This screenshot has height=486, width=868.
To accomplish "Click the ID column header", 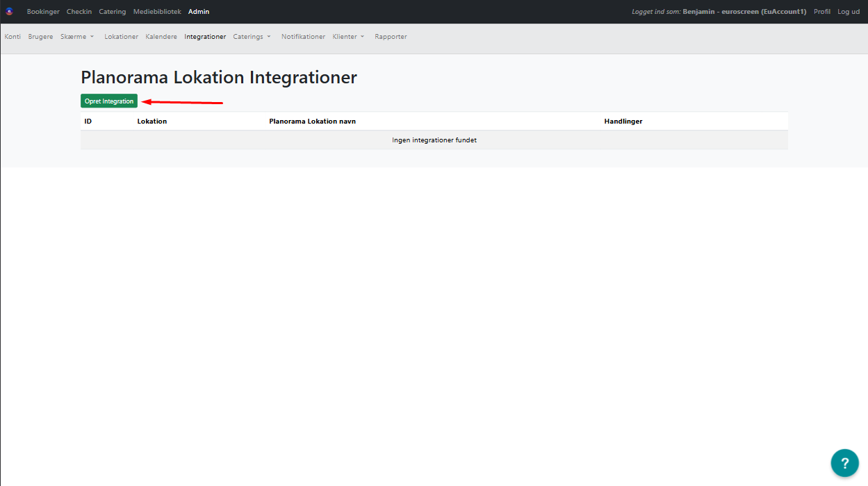I will pos(88,121).
